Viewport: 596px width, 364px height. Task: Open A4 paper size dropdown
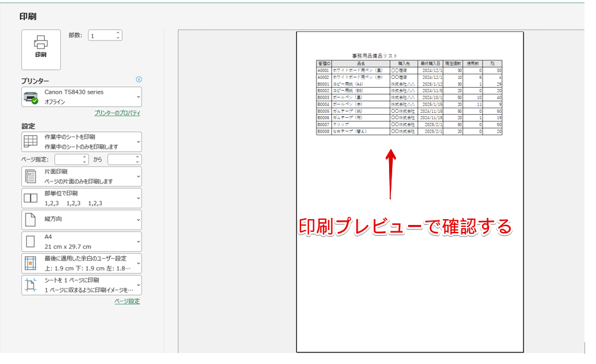coord(81,242)
